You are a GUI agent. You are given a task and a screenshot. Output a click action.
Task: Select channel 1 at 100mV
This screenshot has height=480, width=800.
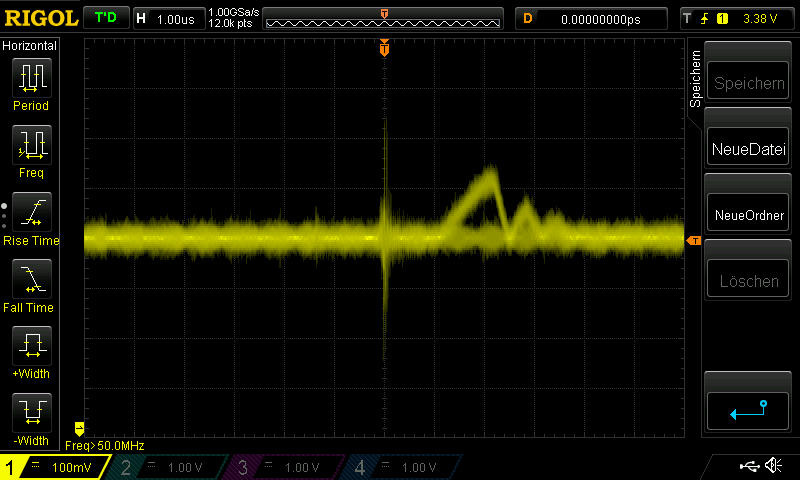(x=55, y=467)
